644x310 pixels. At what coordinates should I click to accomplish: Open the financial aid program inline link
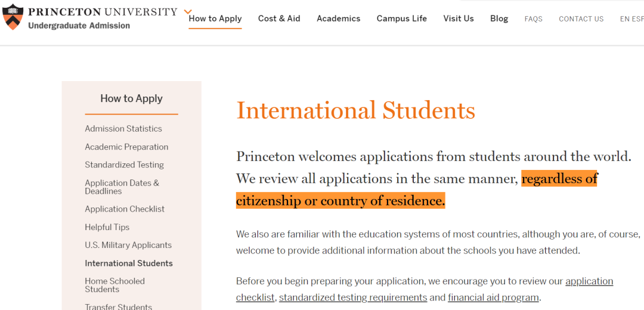[x=493, y=297]
